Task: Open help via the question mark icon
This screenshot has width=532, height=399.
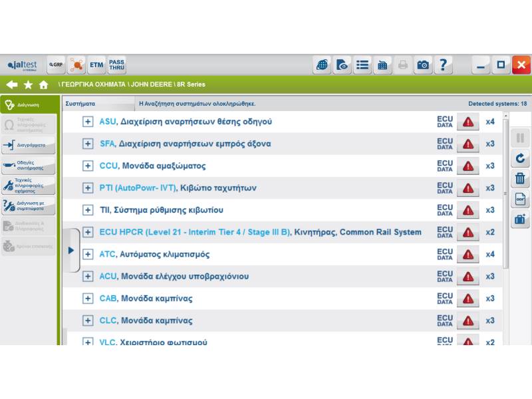Action: tap(443, 65)
